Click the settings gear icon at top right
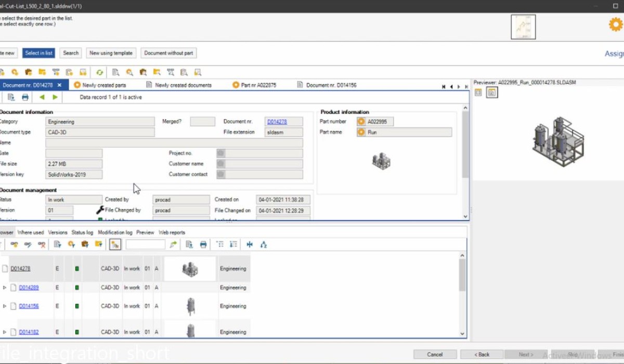624x364 pixels. (616, 25)
